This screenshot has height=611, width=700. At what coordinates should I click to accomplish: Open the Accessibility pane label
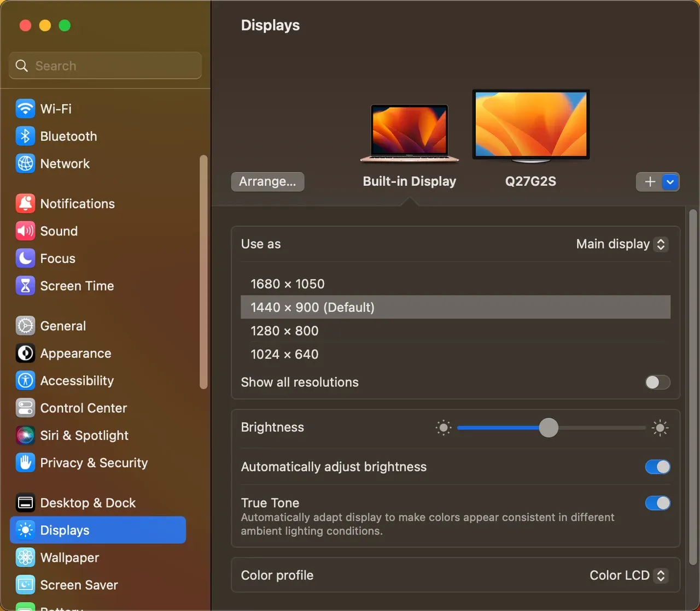[x=77, y=380]
